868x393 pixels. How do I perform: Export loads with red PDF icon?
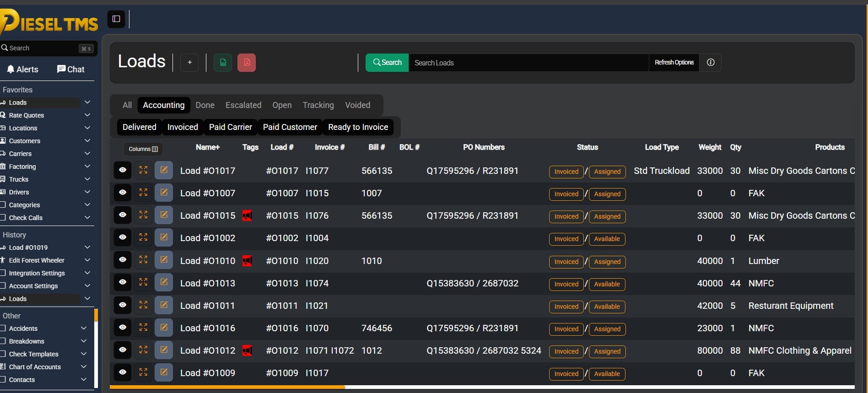[x=247, y=63]
